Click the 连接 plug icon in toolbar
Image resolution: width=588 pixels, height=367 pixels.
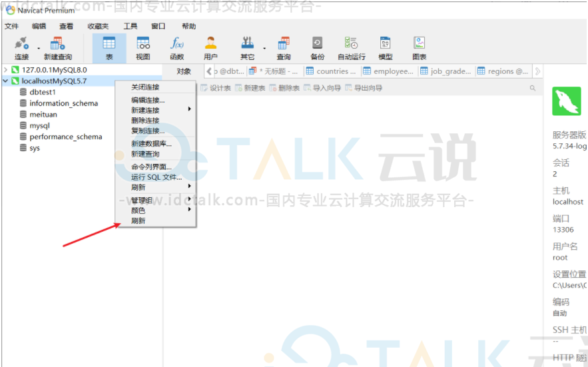point(21,43)
